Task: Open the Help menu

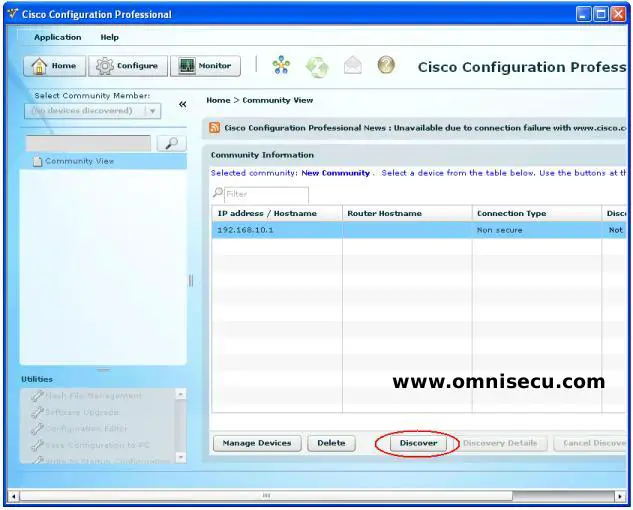Action: pos(109,37)
